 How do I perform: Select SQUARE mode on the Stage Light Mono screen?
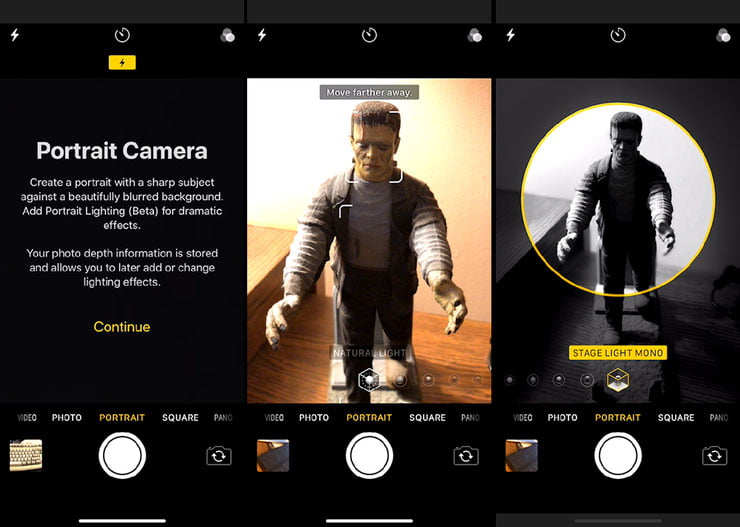click(676, 418)
